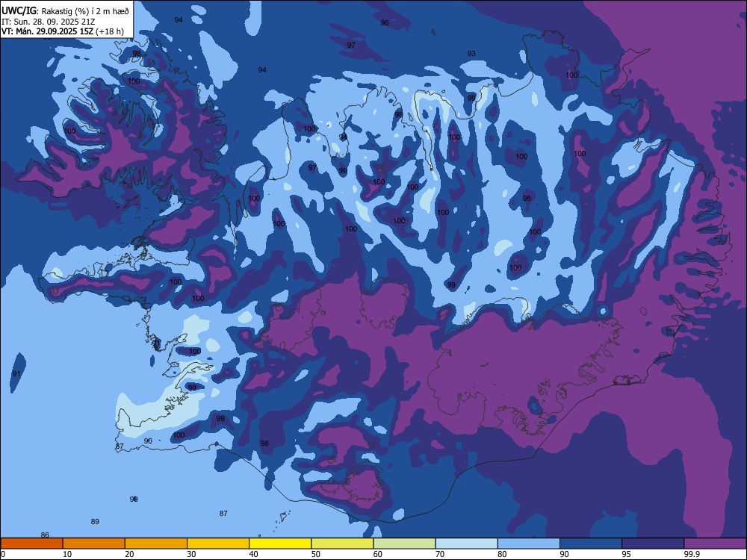Click the legend tick label '10'
This screenshot has width=747, height=560.
pyautogui.click(x=67, y=554)
